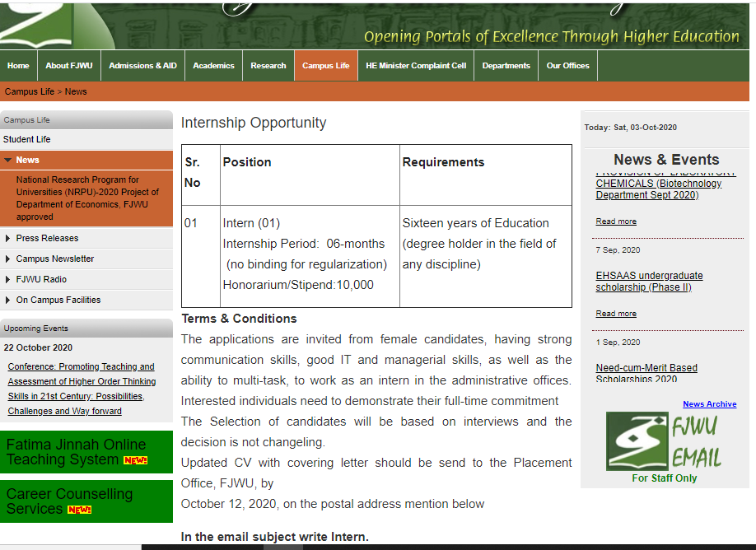
Task: Open the EHSAAS undergraduate scholarship link
Action: coord(649,282)
